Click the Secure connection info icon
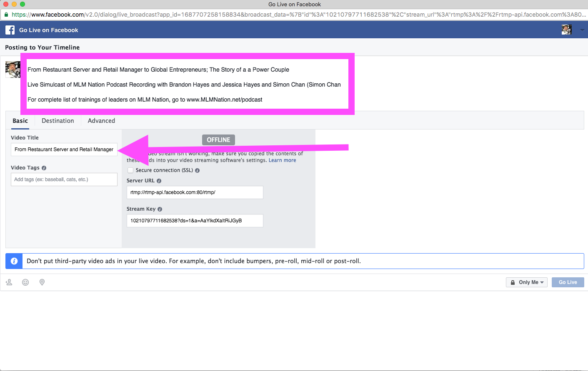The height and width of the screenshot is (371, 588). 198,171
